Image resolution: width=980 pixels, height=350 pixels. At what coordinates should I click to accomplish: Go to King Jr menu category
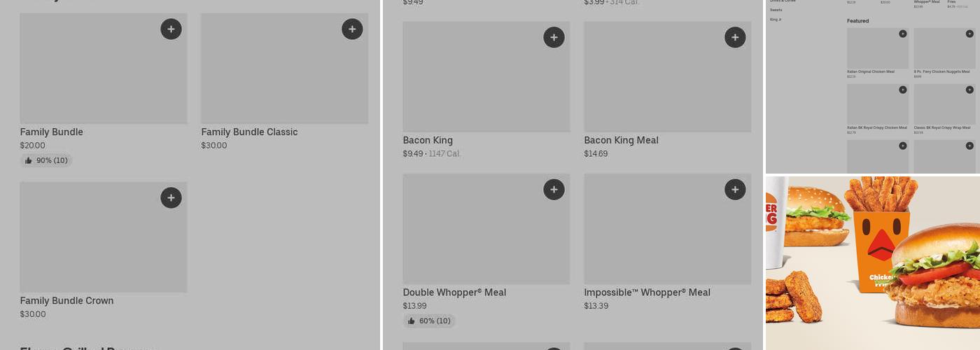point(775,20)
